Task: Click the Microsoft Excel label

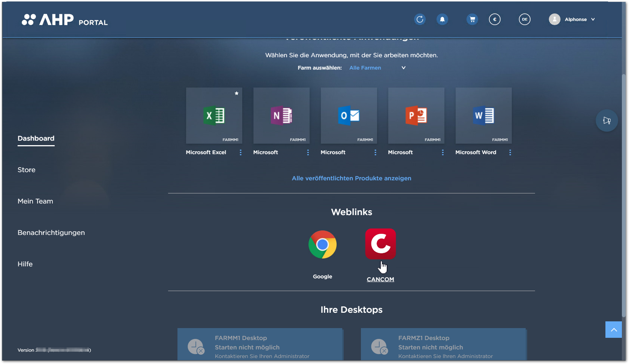Action: click(206, 152)
